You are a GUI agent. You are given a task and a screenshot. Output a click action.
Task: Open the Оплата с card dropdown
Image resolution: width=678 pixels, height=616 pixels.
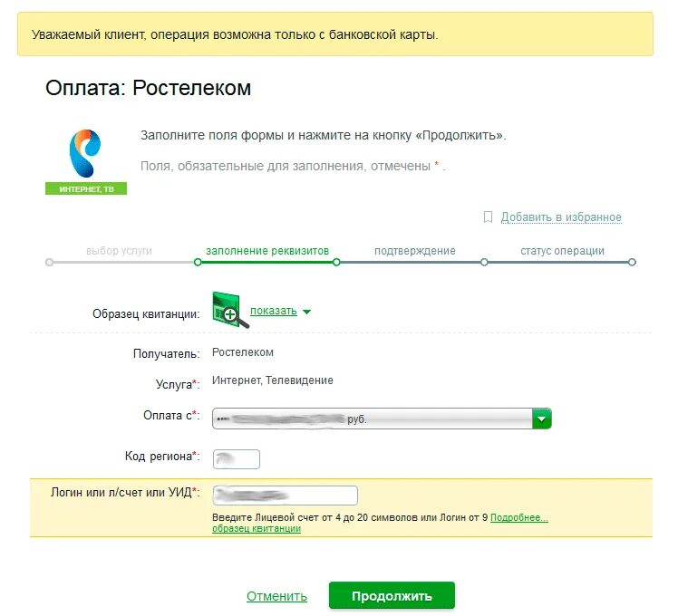[382, 419]
